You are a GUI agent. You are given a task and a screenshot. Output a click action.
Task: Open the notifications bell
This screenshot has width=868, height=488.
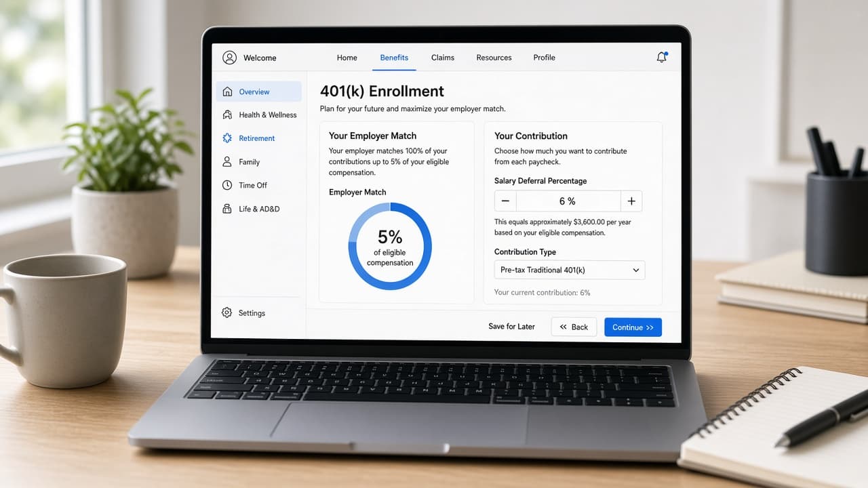662,58
